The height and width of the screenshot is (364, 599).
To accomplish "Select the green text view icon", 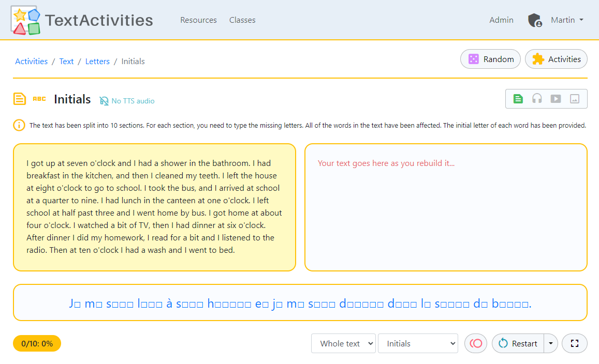I will click(x=518, y=99).
